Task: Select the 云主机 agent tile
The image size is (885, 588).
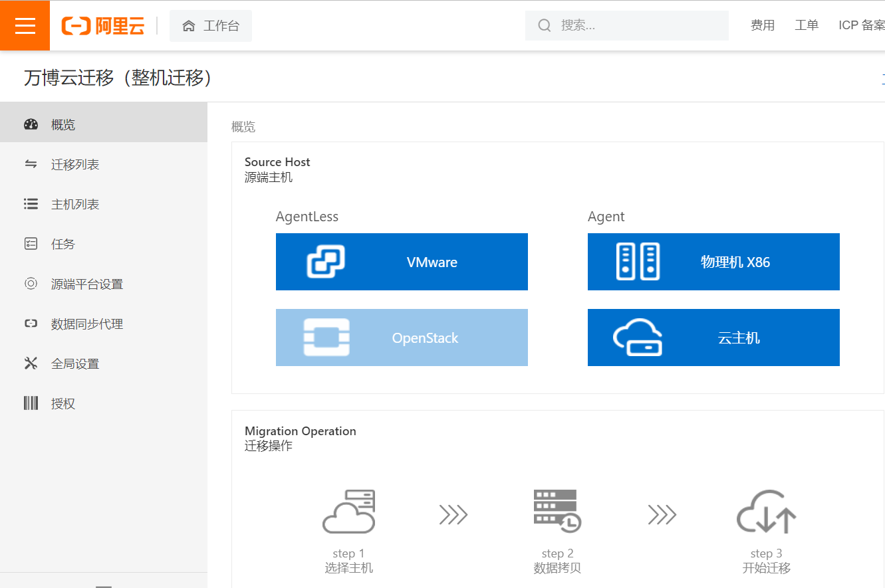Action: 713,338
